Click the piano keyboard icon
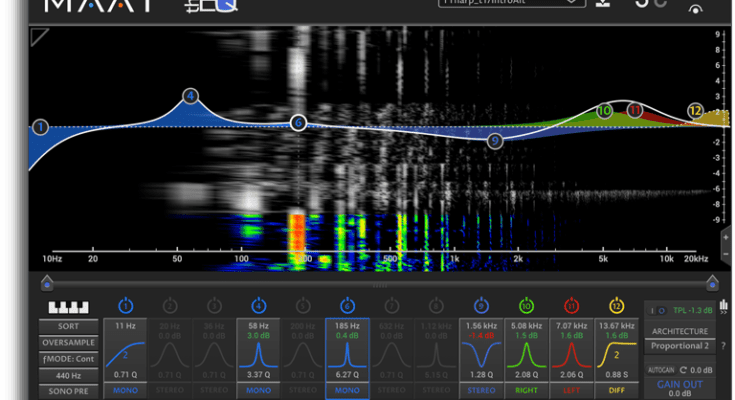The image size is (735, 400). [x=69, y=307]
